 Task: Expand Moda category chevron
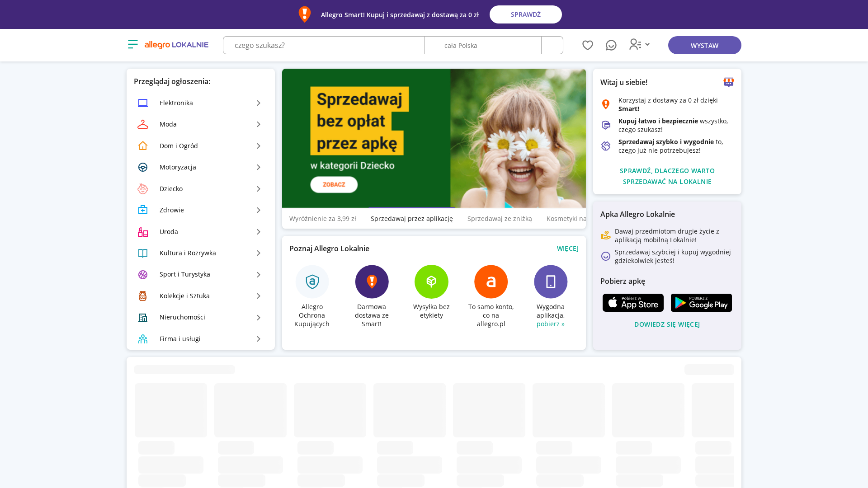tap(259, 124)
